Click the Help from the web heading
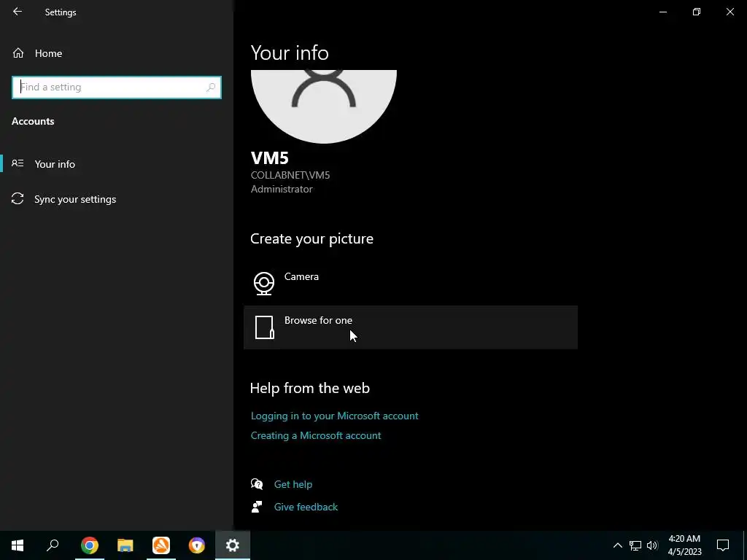This screenshot has width=747, height=560. [309, 388]
